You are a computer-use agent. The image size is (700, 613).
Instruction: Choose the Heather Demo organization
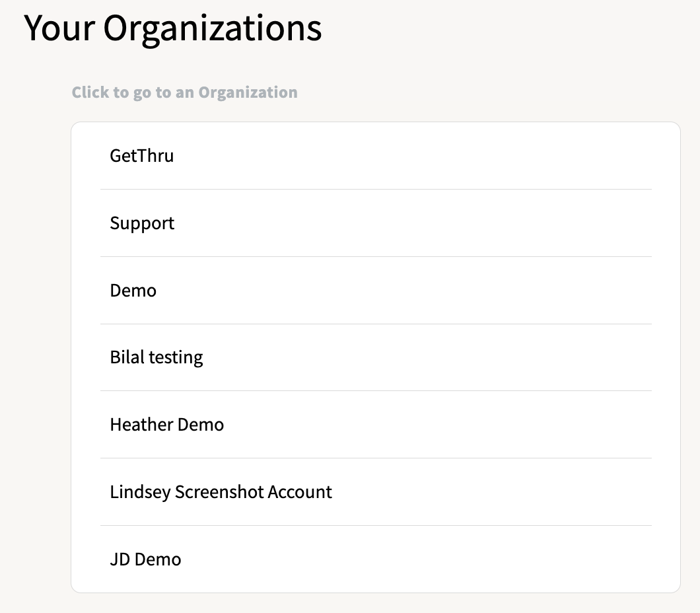pyautogui.click(x=376, y=425)
